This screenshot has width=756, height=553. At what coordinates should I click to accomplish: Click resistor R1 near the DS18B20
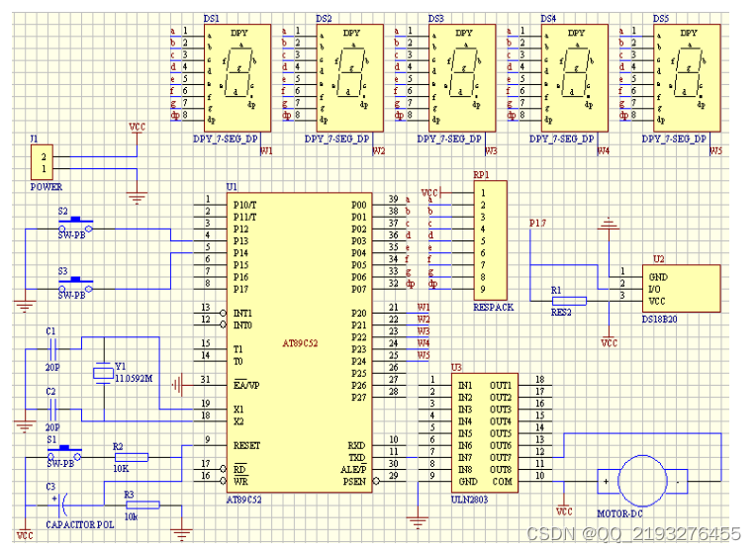click(x=569, y=301)
